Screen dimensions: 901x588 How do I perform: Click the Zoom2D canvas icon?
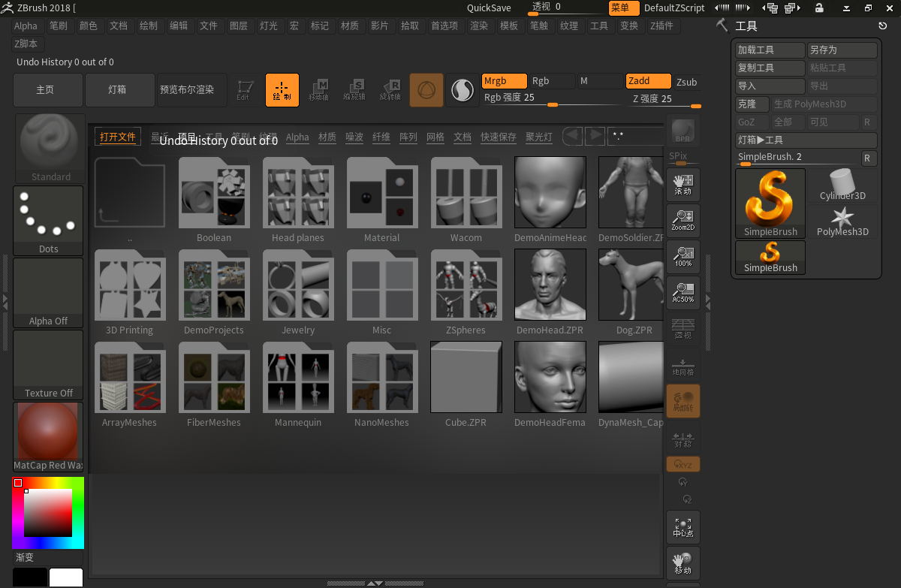tap(683, 221)
